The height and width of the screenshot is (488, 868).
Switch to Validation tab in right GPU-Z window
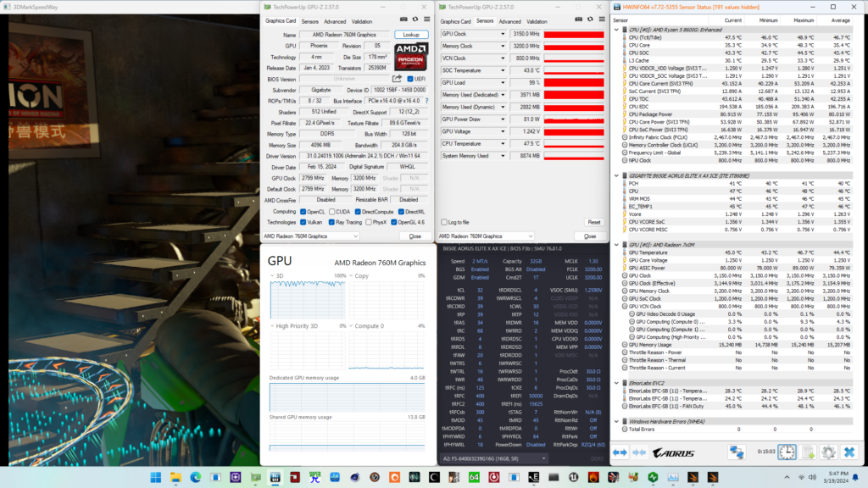537,21
